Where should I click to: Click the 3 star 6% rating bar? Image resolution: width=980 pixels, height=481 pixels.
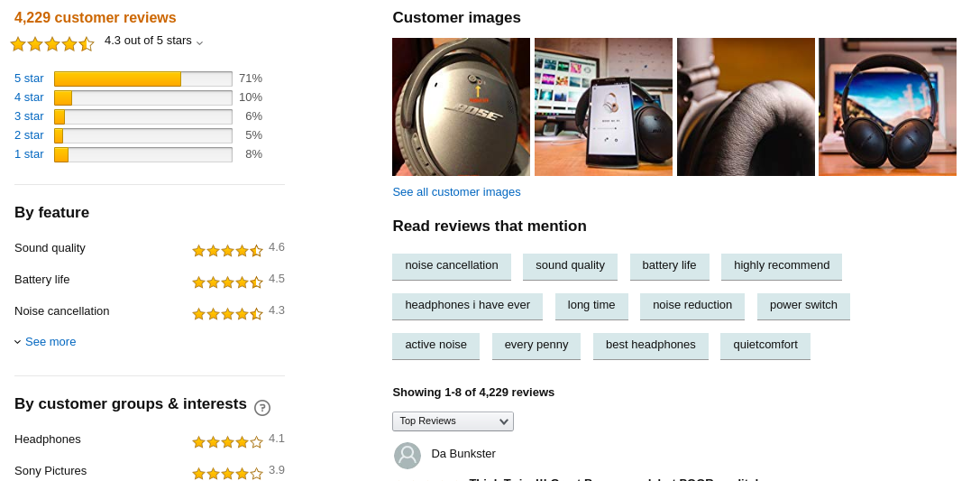tap(143, 117)
